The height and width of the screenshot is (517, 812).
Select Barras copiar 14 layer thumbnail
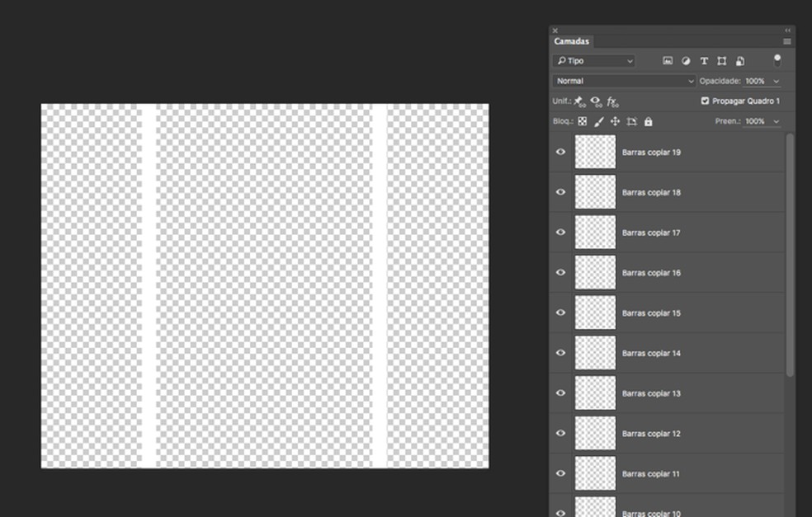tap(595, 352)
